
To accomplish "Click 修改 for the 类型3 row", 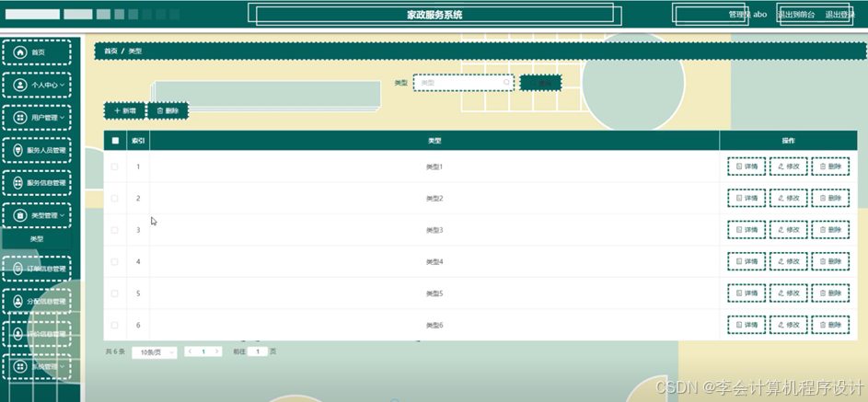I will tap(788, 229).
